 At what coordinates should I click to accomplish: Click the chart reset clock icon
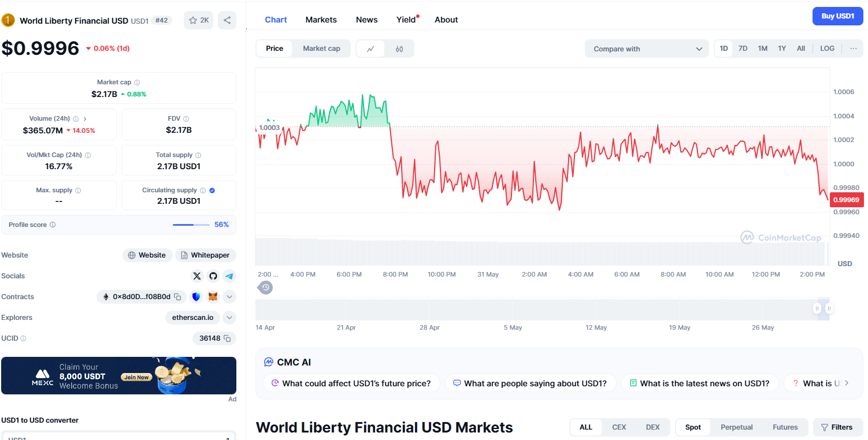tap(265, 287)
